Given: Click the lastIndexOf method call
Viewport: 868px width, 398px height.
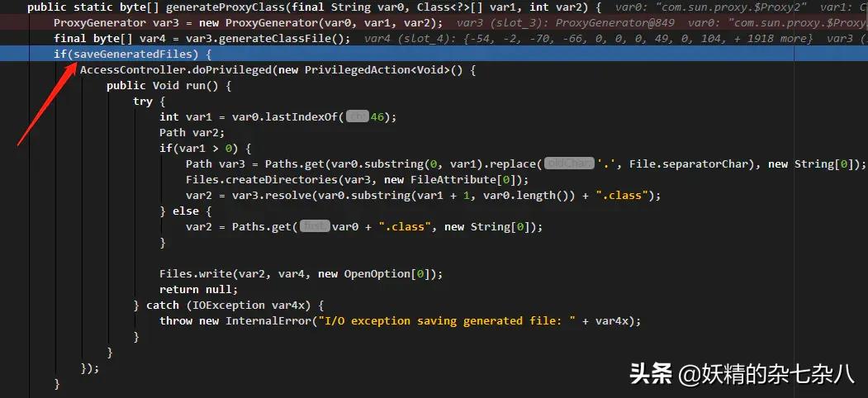Looking at the screenshot, I should 301,117.
